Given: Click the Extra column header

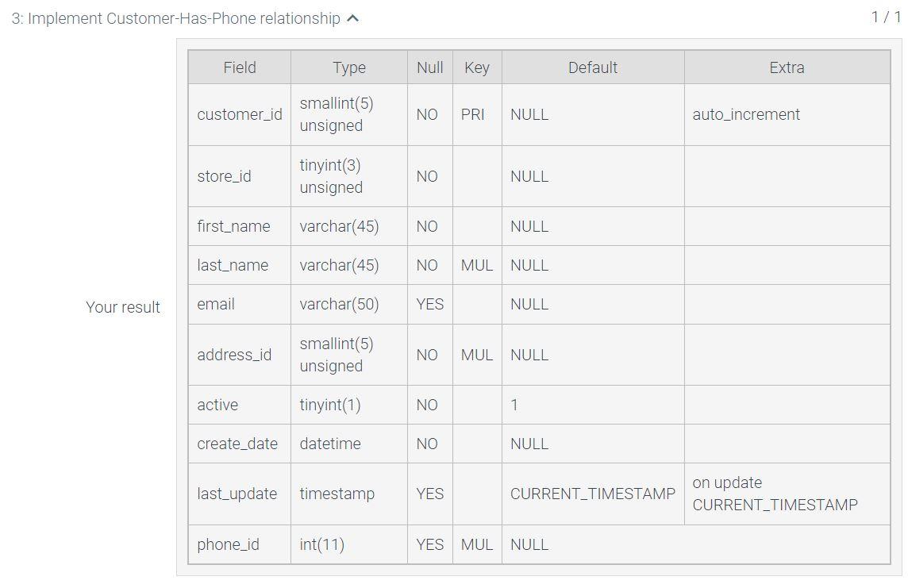Looking at the screenshot, I should 787,67.
